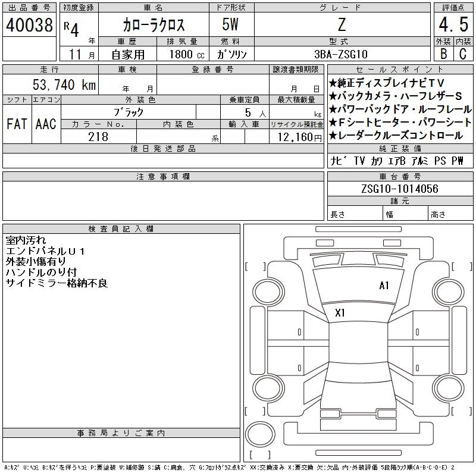
Task: Click air conditioner value AAC
Action: [x=46, y=124]
